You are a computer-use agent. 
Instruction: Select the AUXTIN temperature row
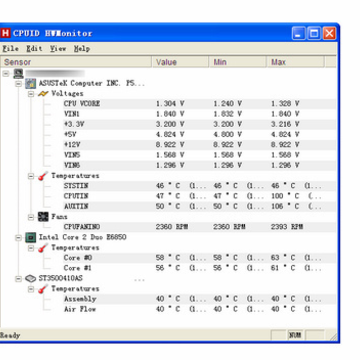point(199,206)
